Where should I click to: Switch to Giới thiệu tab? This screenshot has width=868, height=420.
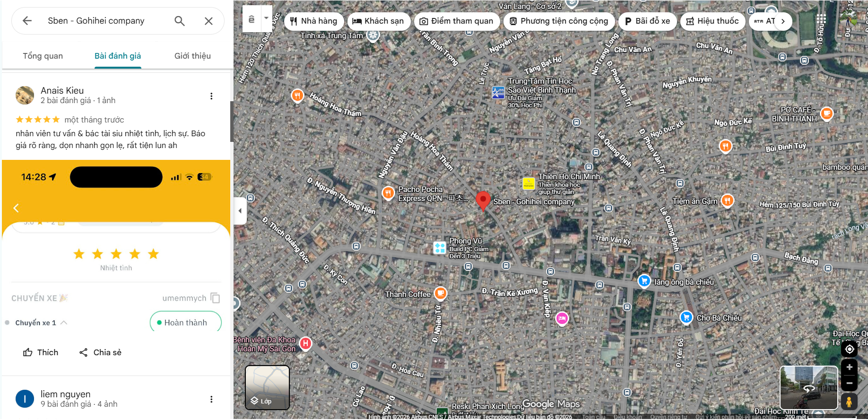pos(192,56)
